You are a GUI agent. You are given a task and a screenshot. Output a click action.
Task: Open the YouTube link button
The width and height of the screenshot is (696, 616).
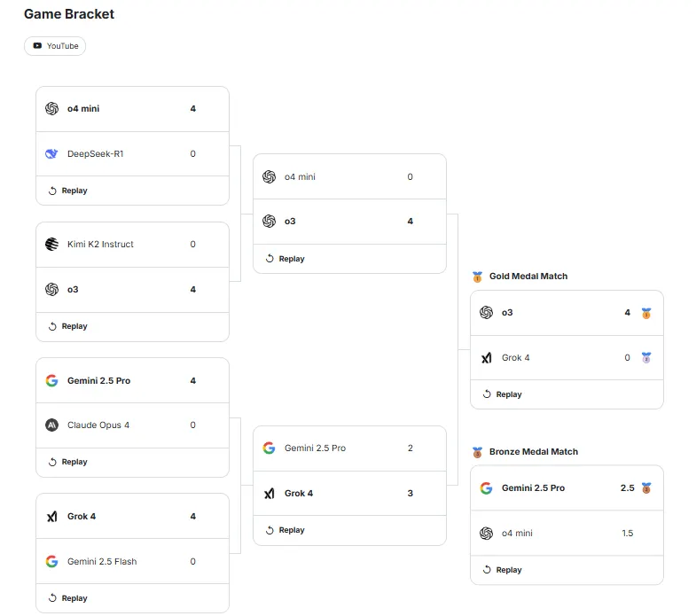pyautogui.click(x=55, y=46)
